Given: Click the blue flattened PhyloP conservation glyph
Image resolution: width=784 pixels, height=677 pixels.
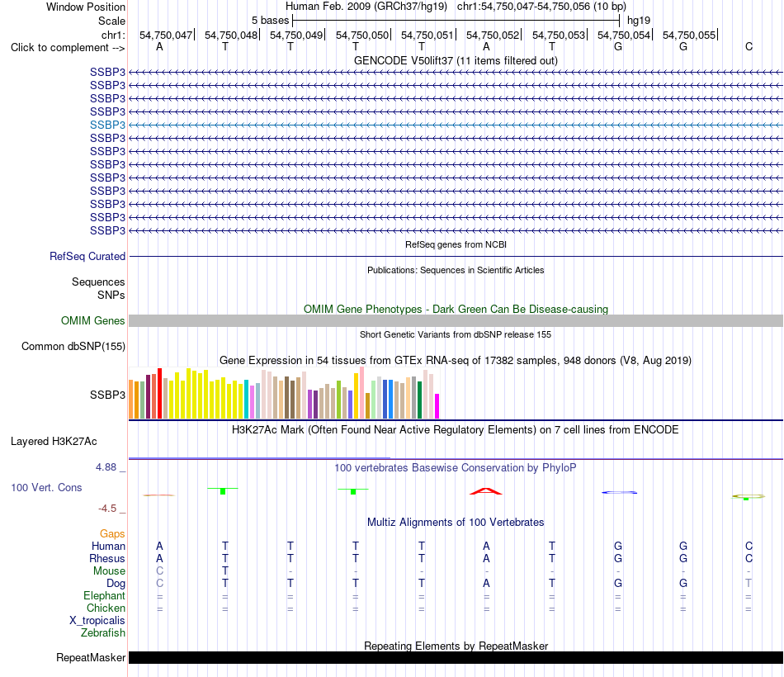Looking at the screenshot, I should click(619, 492).
